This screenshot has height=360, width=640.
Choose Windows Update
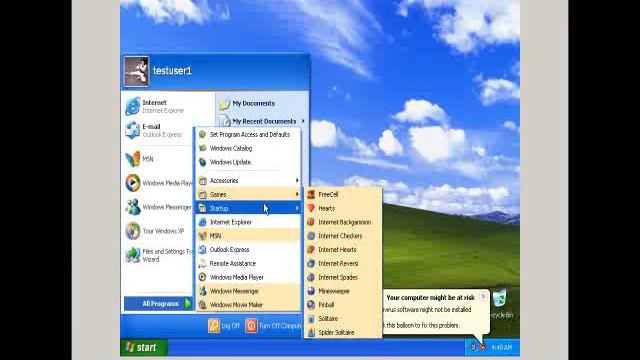(248, 162)
